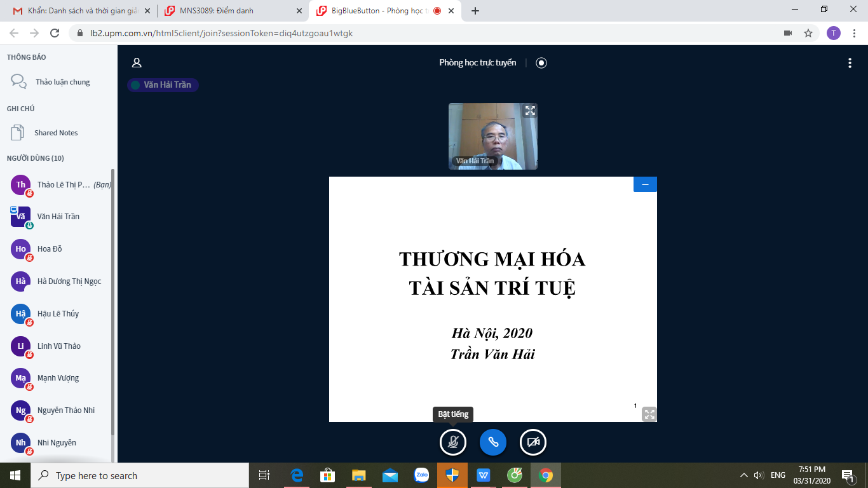
Task: Make the presentation slide fullscreen
Action: [x=649, y=414]
